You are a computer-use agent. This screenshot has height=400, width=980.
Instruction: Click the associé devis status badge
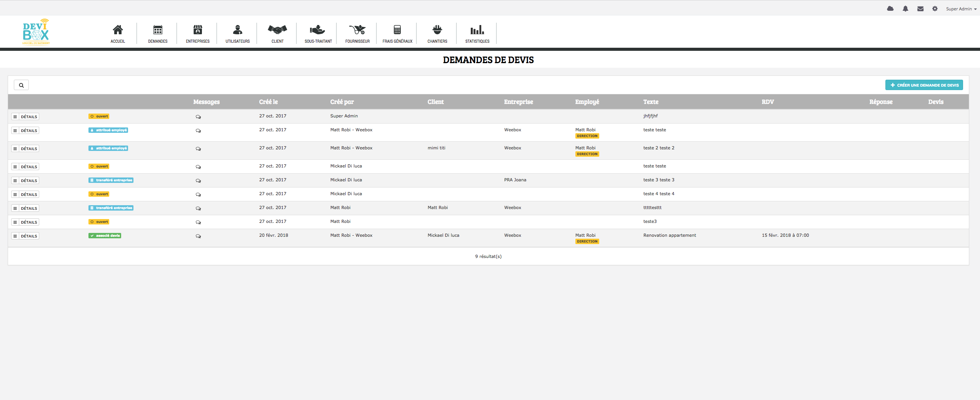pos(105,236)
